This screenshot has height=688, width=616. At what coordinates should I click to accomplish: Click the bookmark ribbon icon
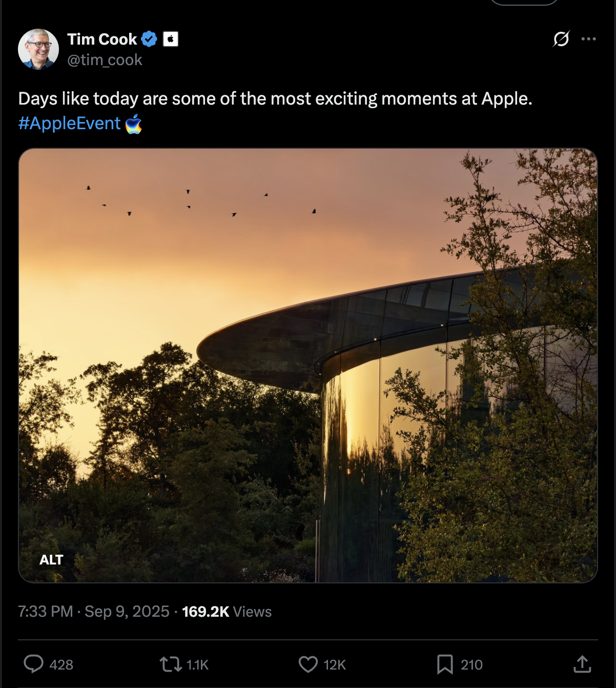coord(445,664)
